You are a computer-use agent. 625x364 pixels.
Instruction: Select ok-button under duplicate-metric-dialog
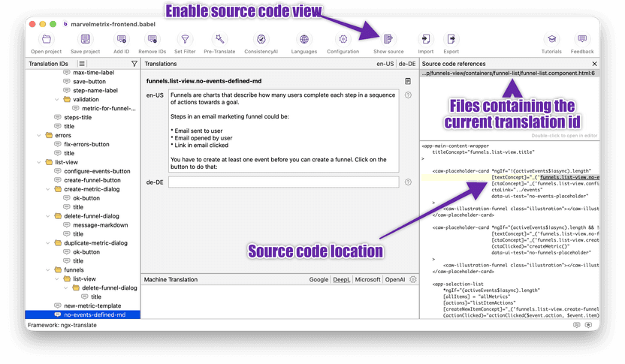coord(86,252)
